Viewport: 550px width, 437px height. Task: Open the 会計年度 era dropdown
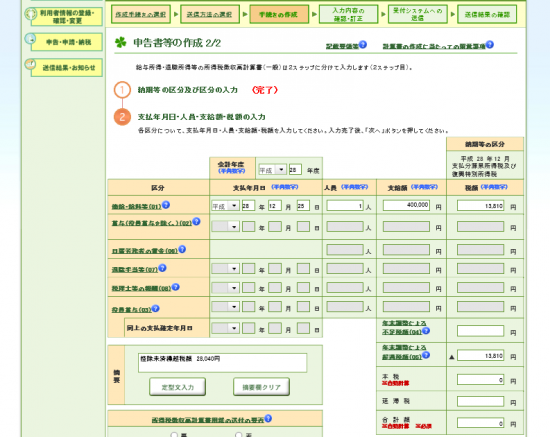[272, 170]
